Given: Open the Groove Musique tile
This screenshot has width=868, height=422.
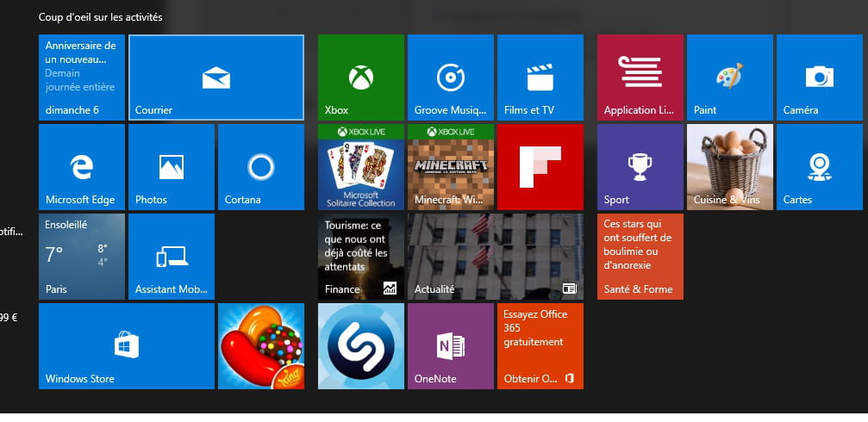Looking at the screenshot, I should click(451, 78).
